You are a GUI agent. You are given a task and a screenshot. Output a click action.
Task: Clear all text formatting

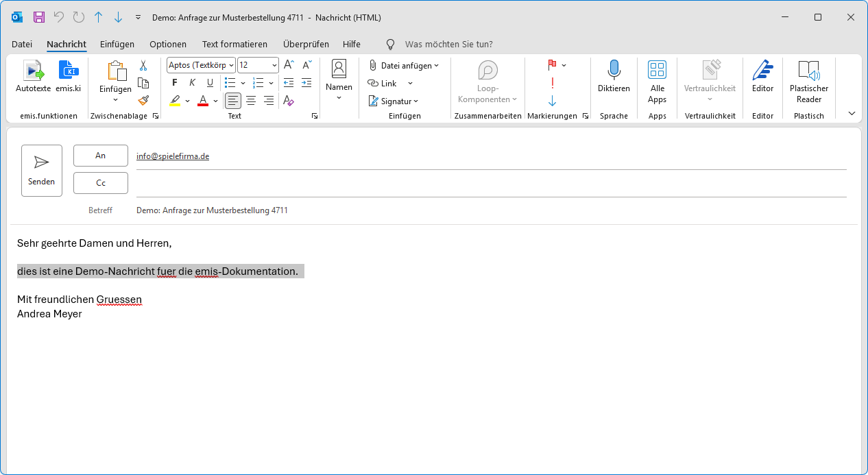click(289, 101)
